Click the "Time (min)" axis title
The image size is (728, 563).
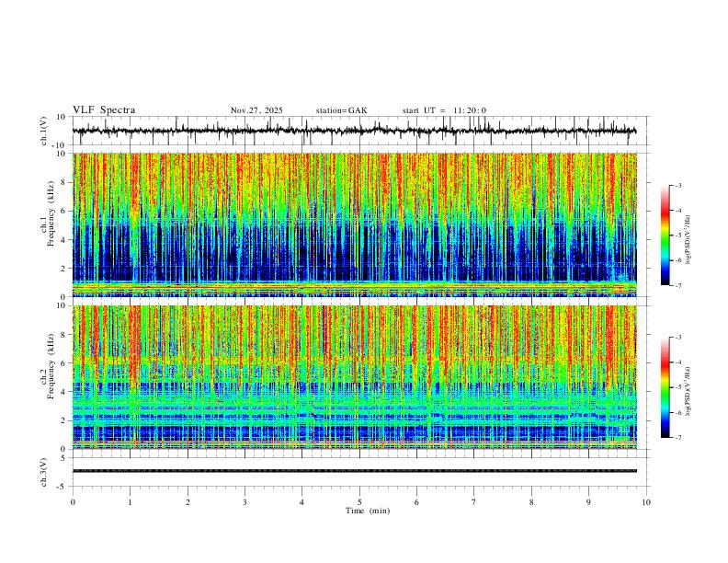tap(368, 511)
